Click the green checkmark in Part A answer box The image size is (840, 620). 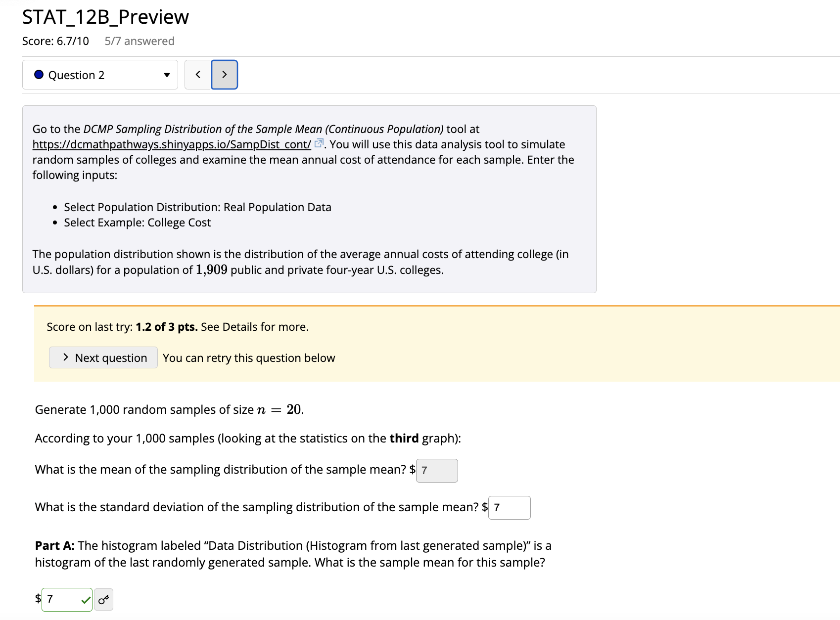click(x=85, y=599)
